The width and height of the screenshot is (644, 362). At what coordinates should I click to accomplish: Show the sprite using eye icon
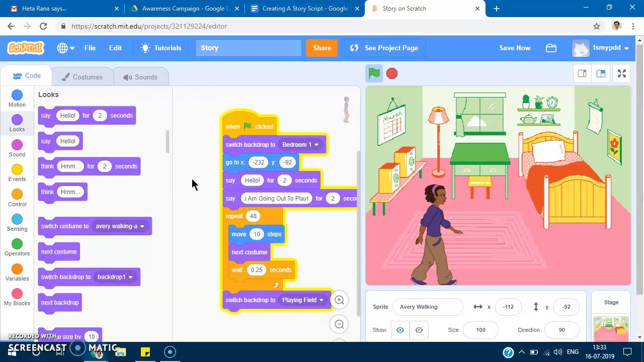400,330
